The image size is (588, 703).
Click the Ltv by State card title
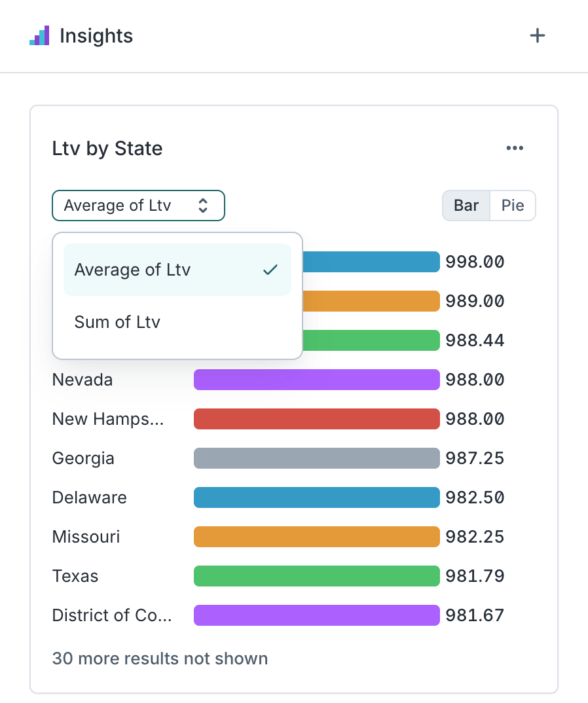(107, 149)
